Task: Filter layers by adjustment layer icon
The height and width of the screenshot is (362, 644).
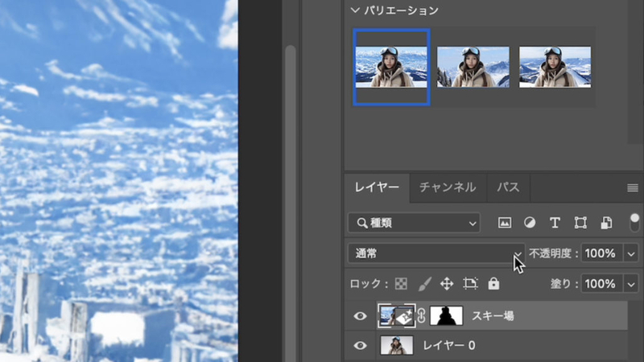Action: (x=530, y=223)
